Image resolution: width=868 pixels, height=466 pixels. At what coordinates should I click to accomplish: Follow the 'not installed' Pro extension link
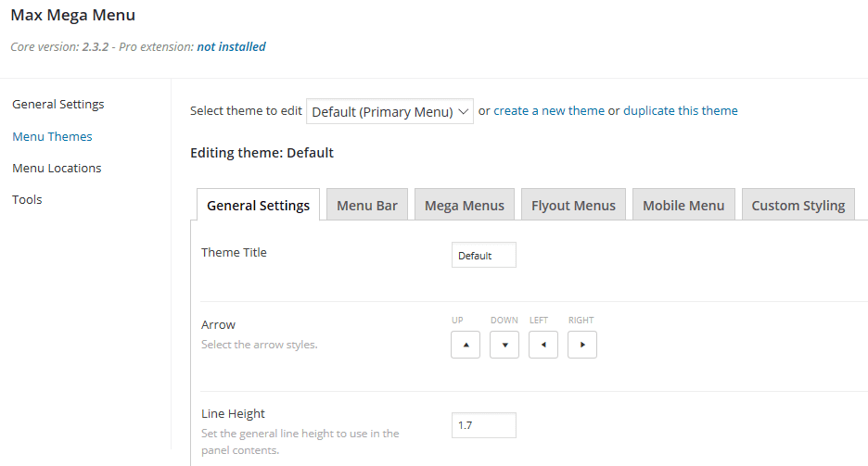232,46
